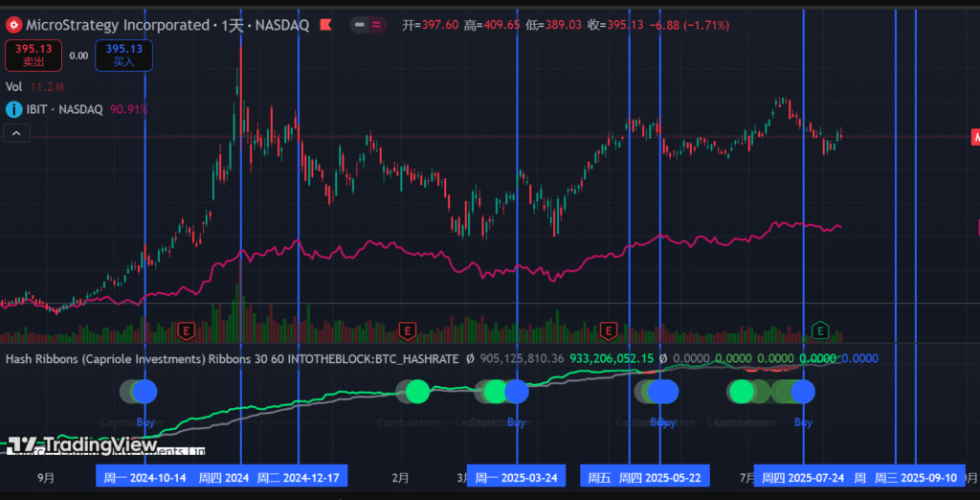Viewport: 980px width, 500px height.
Task: Click the blue IBIT info icon
Action: 13,109
